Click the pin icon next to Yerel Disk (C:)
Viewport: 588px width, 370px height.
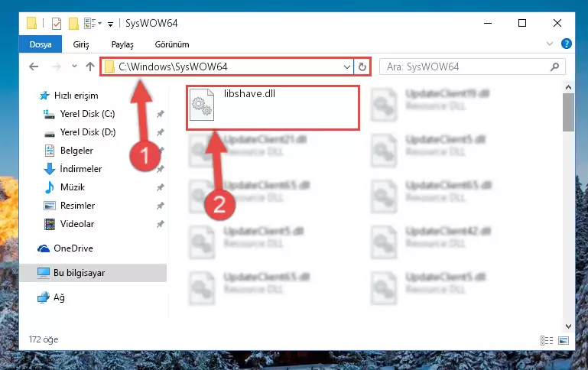point(160,114)
